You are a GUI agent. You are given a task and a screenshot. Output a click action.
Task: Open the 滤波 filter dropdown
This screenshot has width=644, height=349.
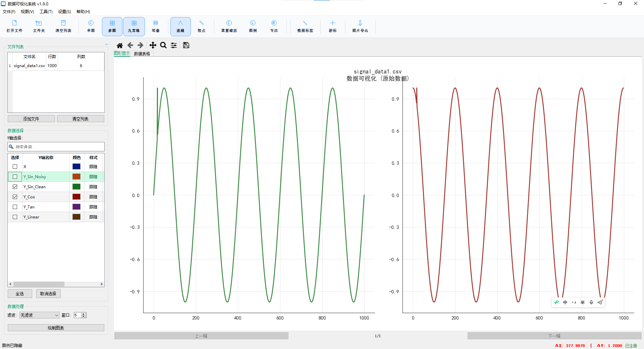[39, 315]
